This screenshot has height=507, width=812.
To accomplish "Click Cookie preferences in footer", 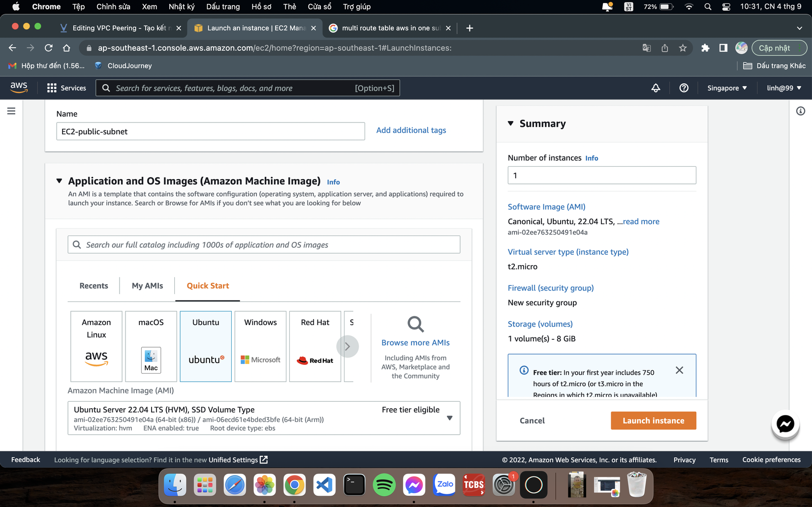I will (771, 460).
